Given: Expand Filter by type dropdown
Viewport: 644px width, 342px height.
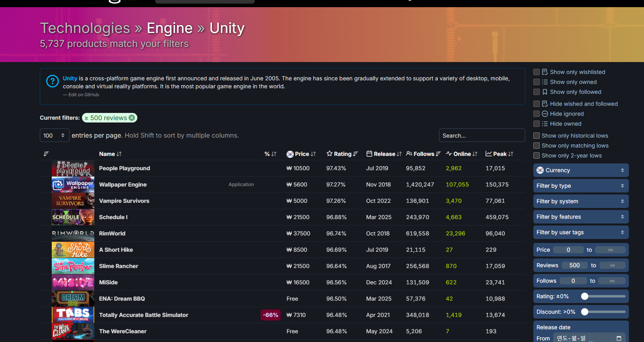Looking at the screenshot, I should point(581,186).
